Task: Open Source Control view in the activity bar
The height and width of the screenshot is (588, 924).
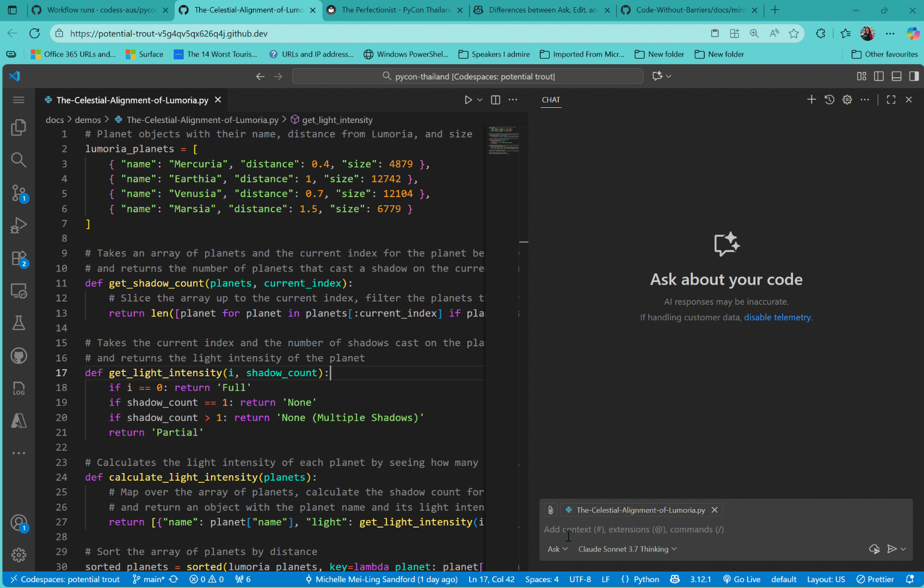Action: pos(19,193)
